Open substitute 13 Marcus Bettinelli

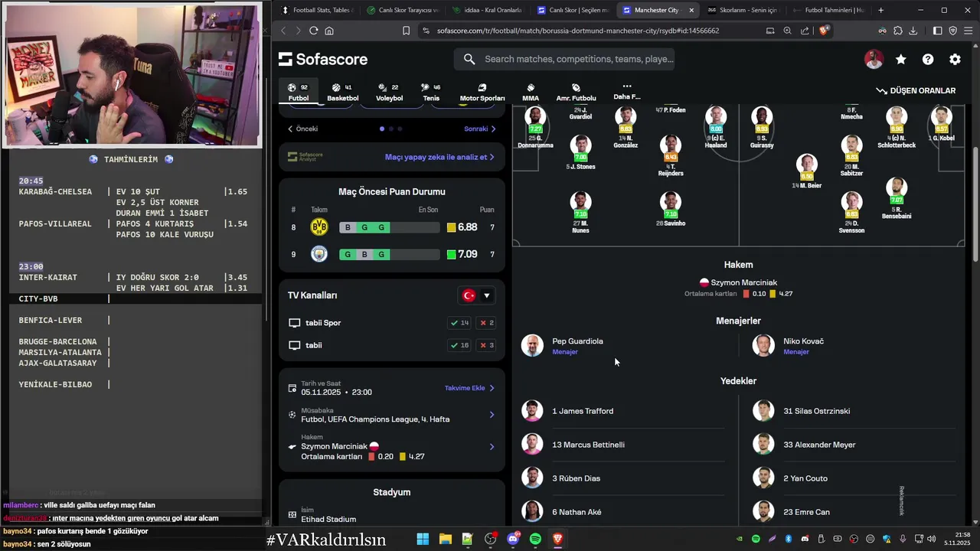coord(624,445)
